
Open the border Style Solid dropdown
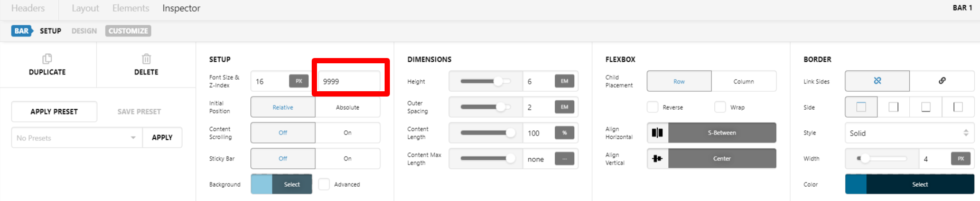pos(909,133)
